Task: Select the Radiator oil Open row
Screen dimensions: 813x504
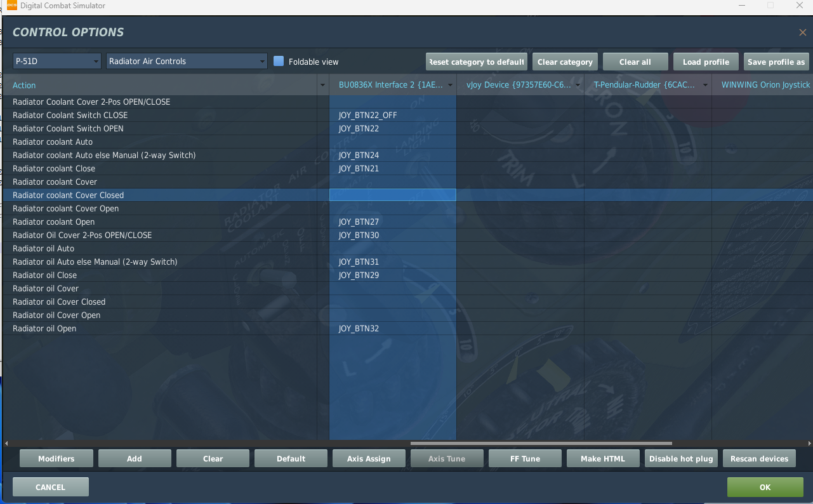Action: click(408, 328)
